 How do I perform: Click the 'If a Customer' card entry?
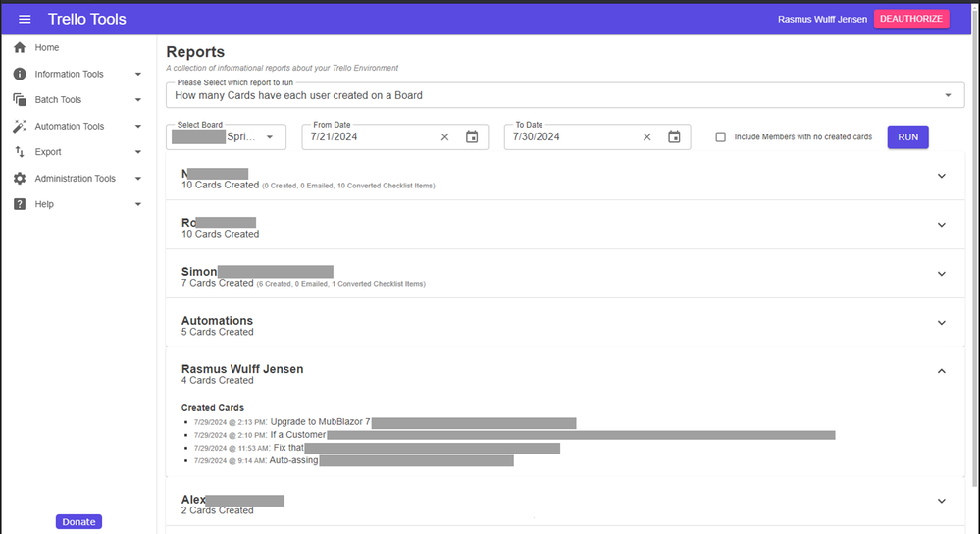point(514,435)
